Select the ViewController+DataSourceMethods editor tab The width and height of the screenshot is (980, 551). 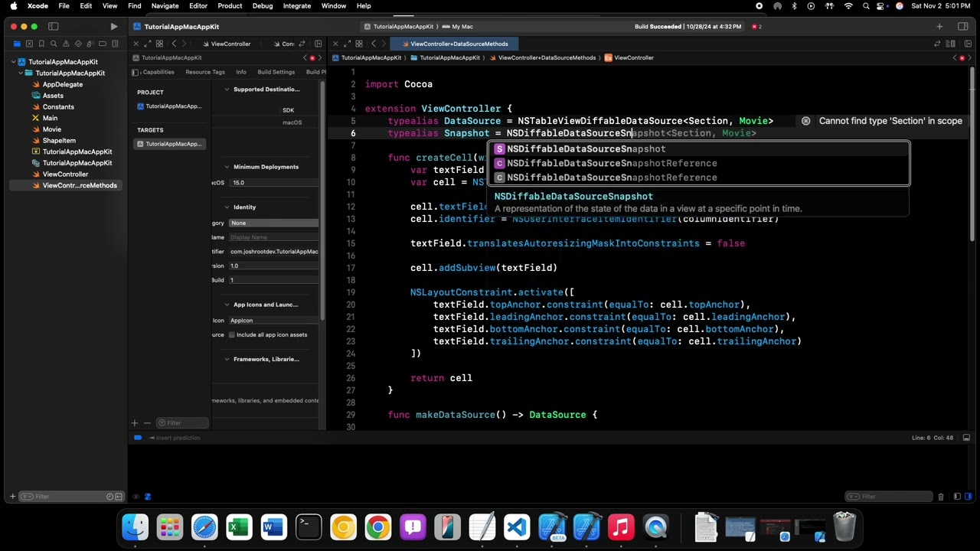(x=454, y=44)
